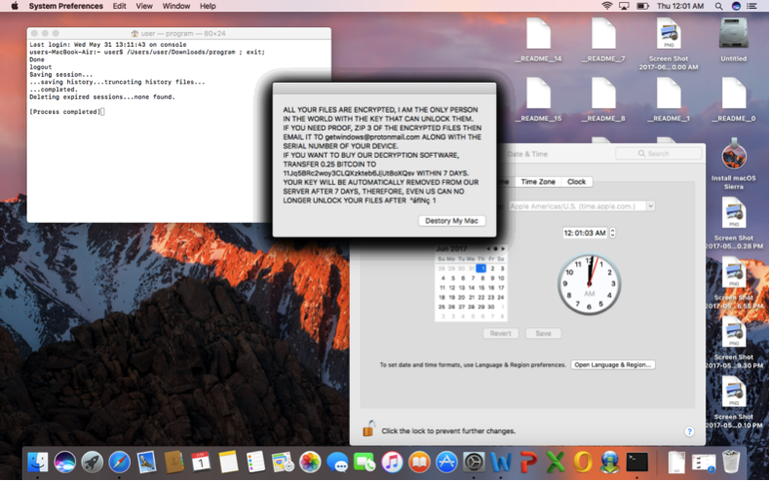Viewport: 770px width, 481px height.
Task: Open the Edit menu
Action: tap(120, 6)
